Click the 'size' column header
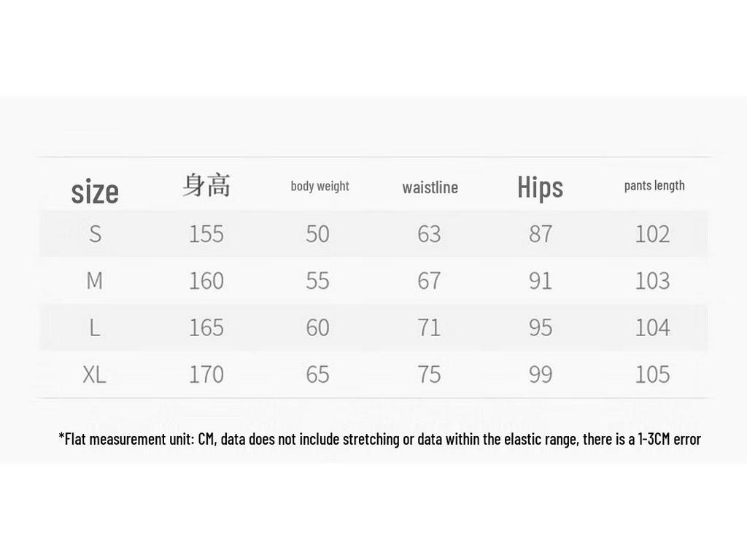This screenshot has width=747, height=560. tap(95, 192)
